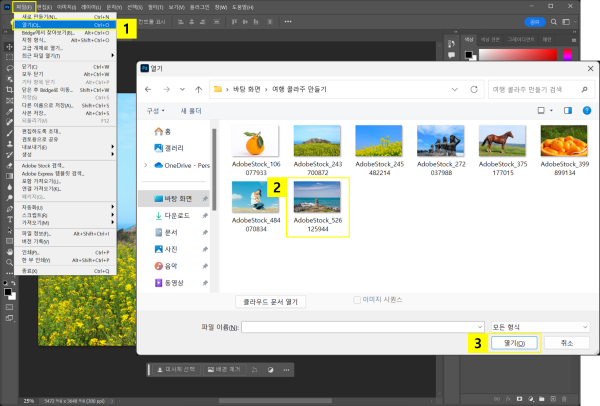Click the options bar three-dots overflow icon
Screen dimensions: 600x406
[x=288, y=22]
